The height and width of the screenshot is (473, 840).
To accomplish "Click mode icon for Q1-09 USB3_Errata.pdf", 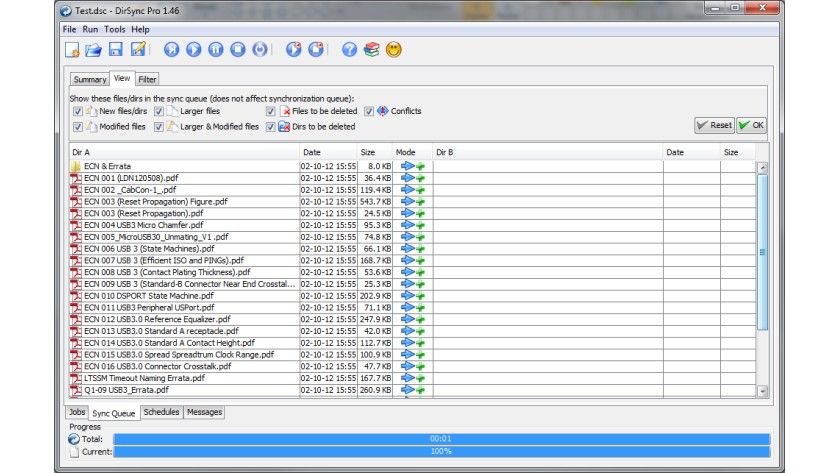I will pyautogui.click(x=413, y=390).
